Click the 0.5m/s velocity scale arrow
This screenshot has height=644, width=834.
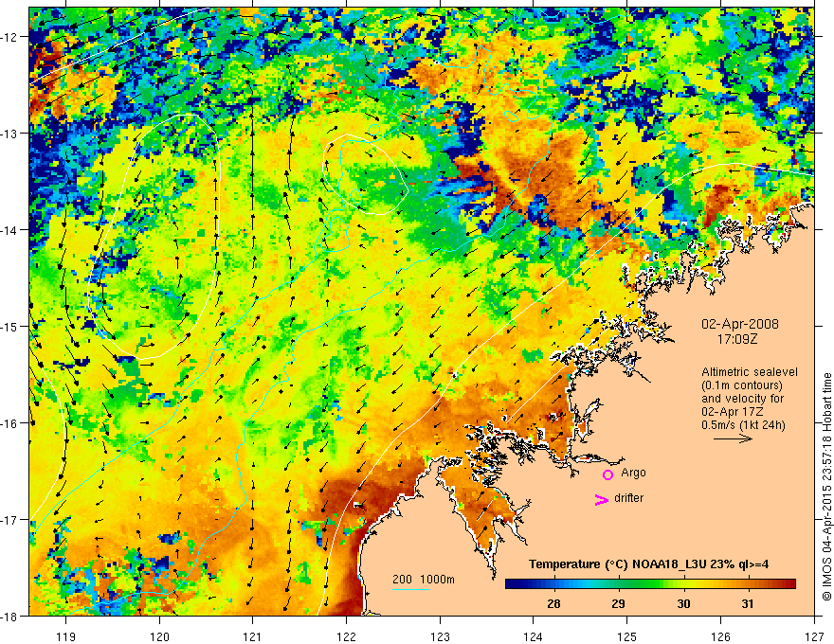click(733, 438)
